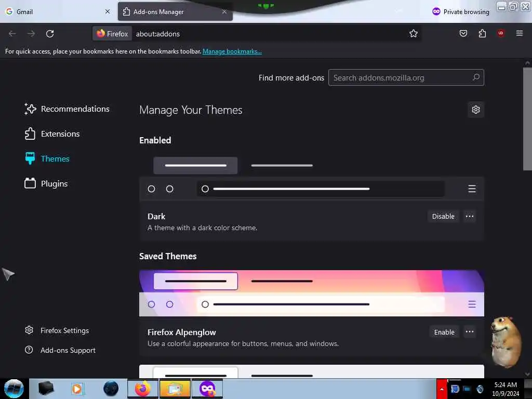The width and height of the screenshot is (532, 399).
Task: Click the Firefox Alpenglow preview image
Action: click(x=312, y=293)
